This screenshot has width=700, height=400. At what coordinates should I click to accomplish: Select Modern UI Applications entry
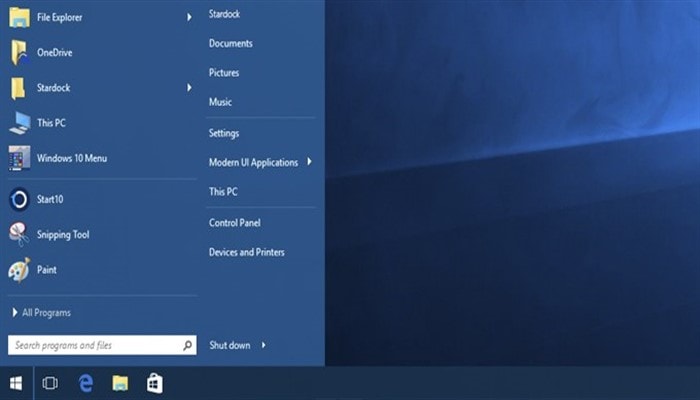pyautogui.click(x=253, y=162)
